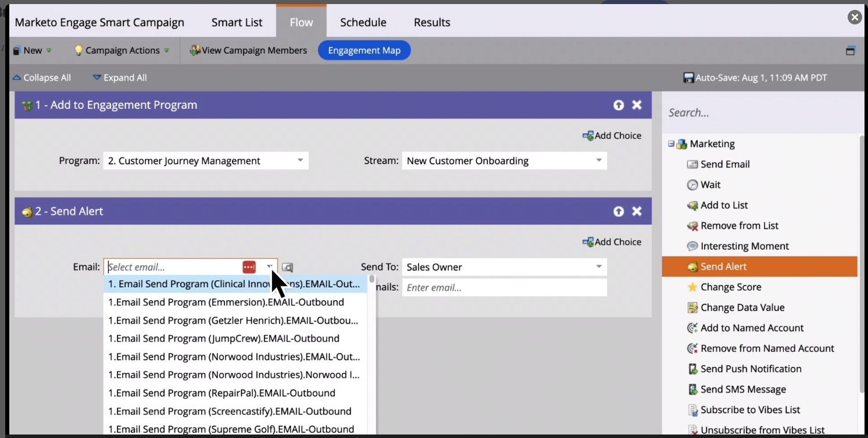Select the Unsubscribe from Vibes List action
This screenshot has height=438, width=868.
[x=756, y=430]
